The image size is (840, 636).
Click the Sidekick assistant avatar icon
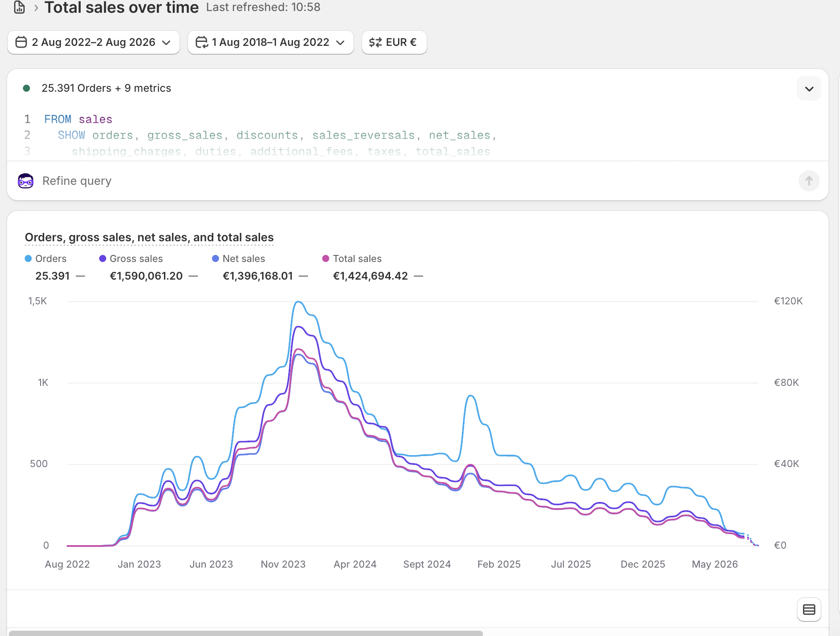[26, 181]
